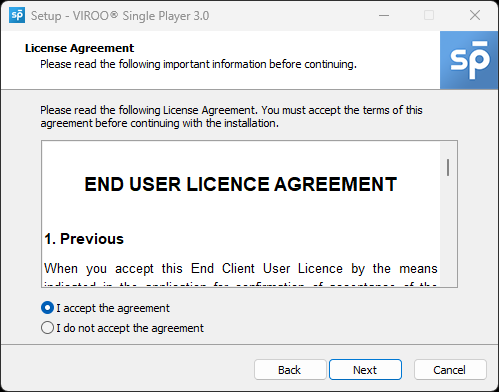Click the 'I do not accept the agreement' label text

130,328
